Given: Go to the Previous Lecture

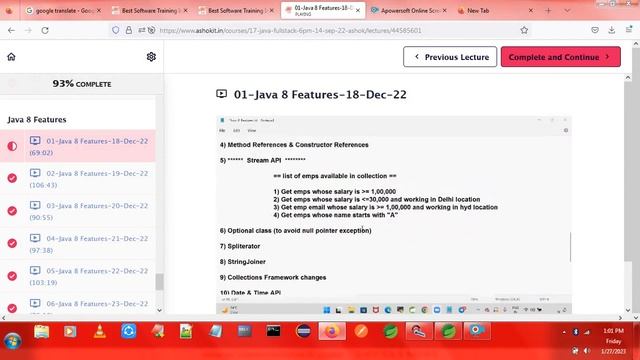Looking at the screenshot, I should point(450,57).
